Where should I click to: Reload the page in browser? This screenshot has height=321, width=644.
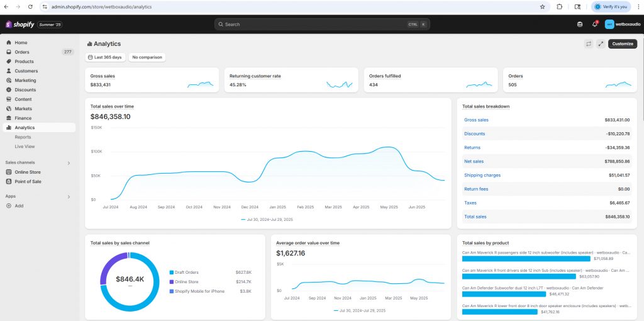(x=31, y=6)
